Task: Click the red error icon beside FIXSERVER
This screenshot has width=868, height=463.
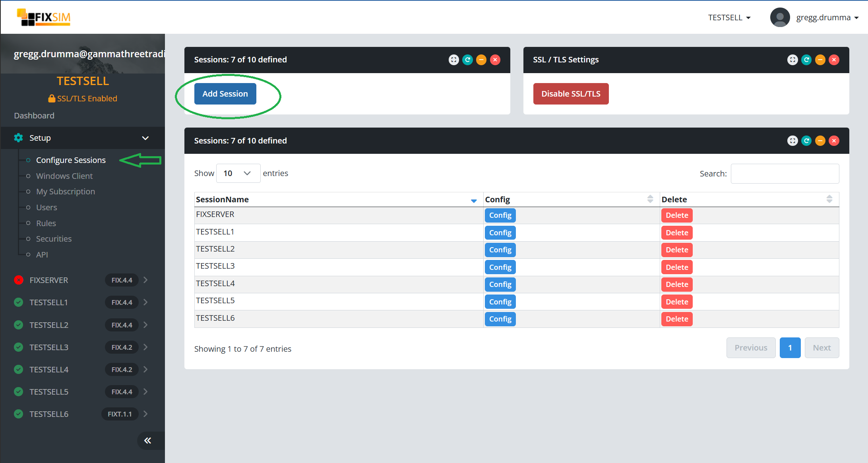Action: [x=18, y=280]
